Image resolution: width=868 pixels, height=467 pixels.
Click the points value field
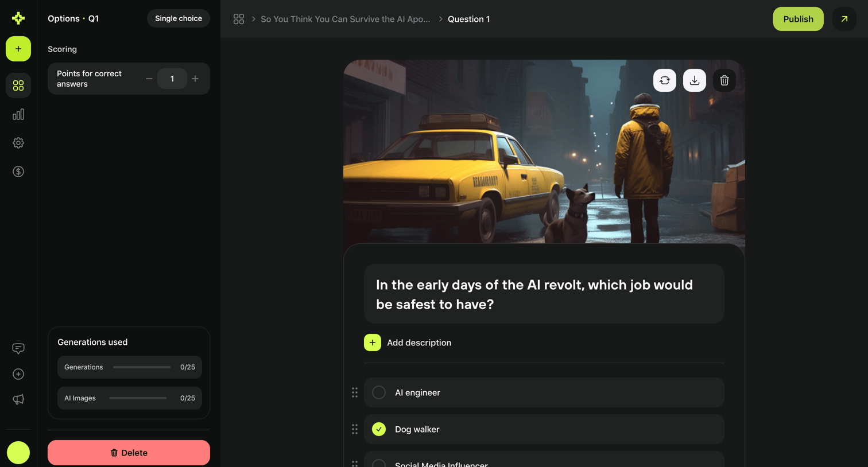172,79
